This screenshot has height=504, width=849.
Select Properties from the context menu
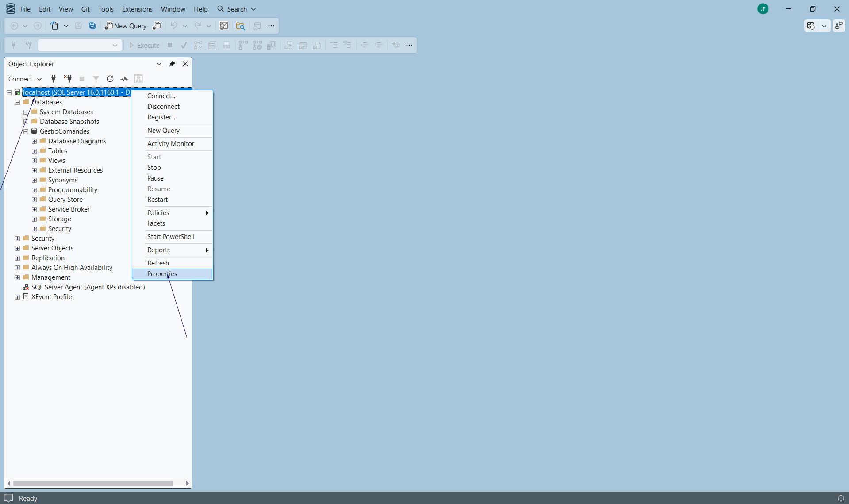tap(162, 274)
